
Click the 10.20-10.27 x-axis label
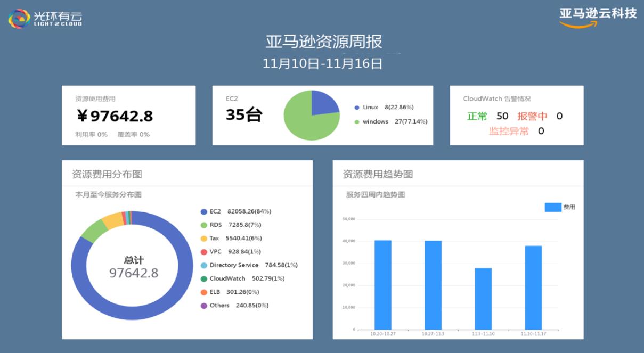383,334
